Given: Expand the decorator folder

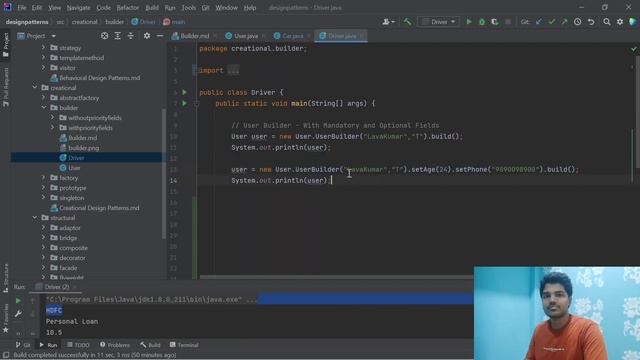Looking at the screenshot, I should [x=43, y=258].
